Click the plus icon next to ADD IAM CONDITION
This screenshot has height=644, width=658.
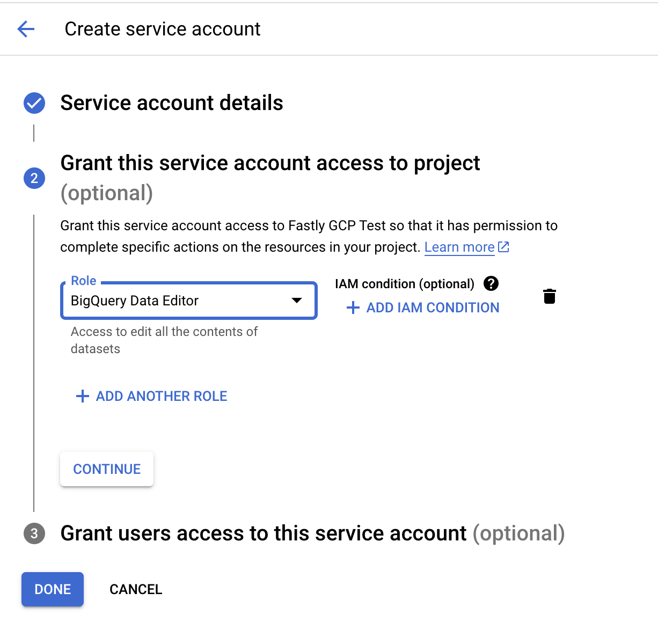click(353, 308)
